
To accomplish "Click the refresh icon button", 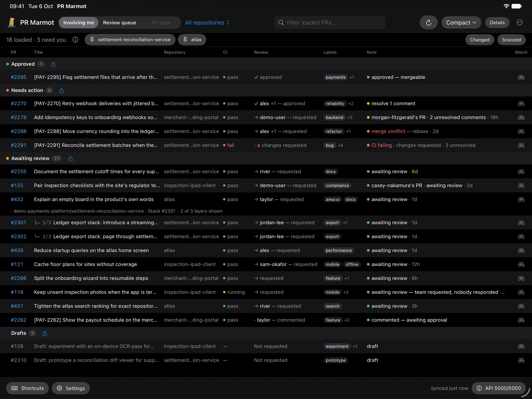I will [x=429, y=22].
